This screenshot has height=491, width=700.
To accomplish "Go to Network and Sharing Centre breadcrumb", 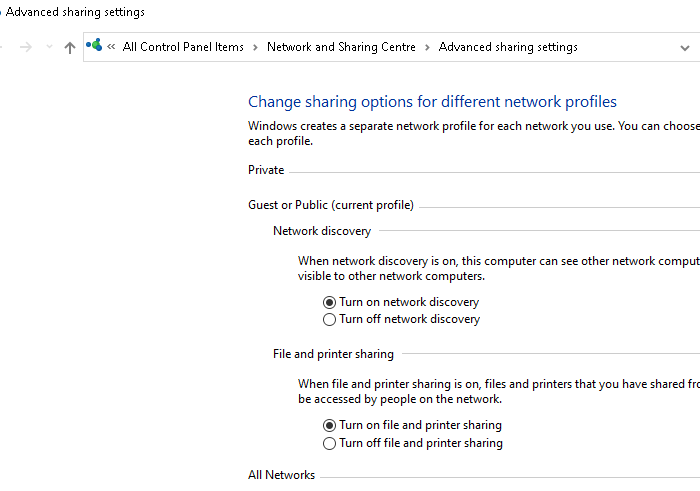I will (x=341, y=47).
